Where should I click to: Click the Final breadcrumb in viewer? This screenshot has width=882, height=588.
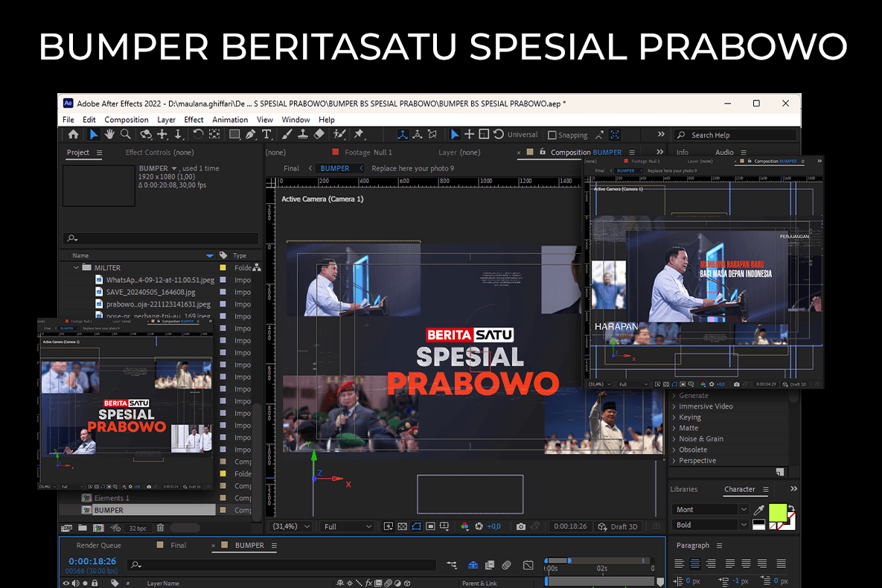(x=291, y=168)
